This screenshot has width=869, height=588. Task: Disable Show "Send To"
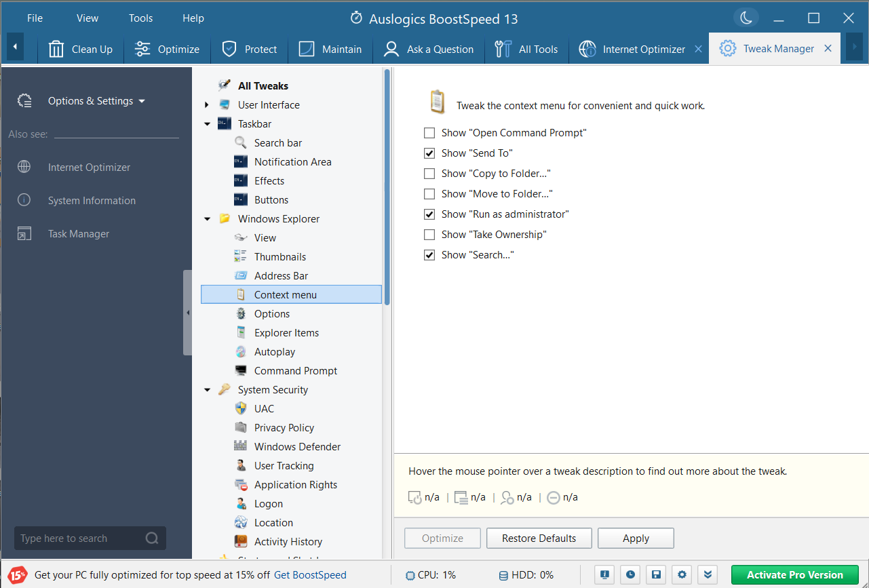click(x=429, y=153)
